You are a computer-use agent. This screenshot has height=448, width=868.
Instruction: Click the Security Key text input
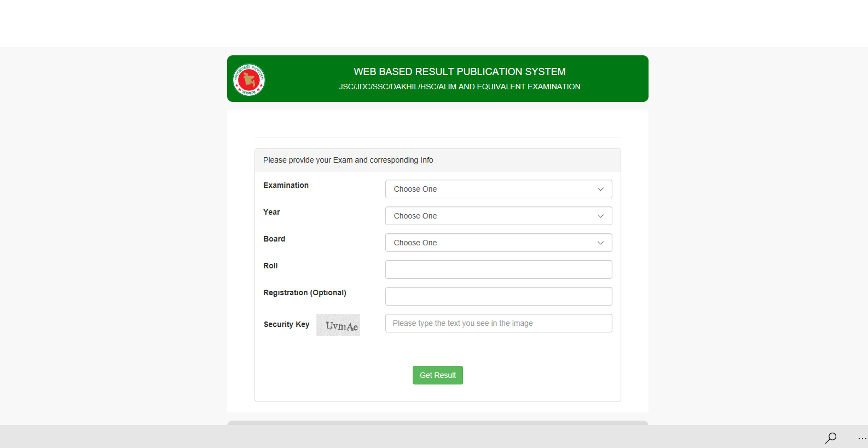(x=498, y=323)
